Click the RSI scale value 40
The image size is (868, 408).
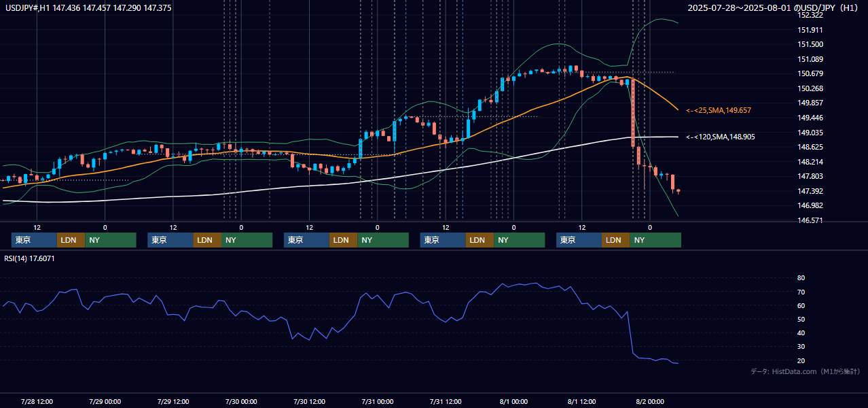point(801,333)
